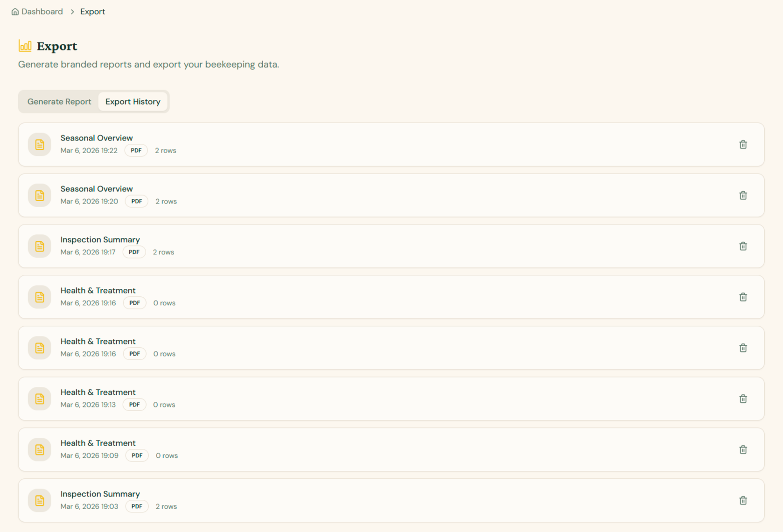Click the document icon of the 19:09 Health & Treatment
The width and height of the screenshot is (783, 532).
40,450
